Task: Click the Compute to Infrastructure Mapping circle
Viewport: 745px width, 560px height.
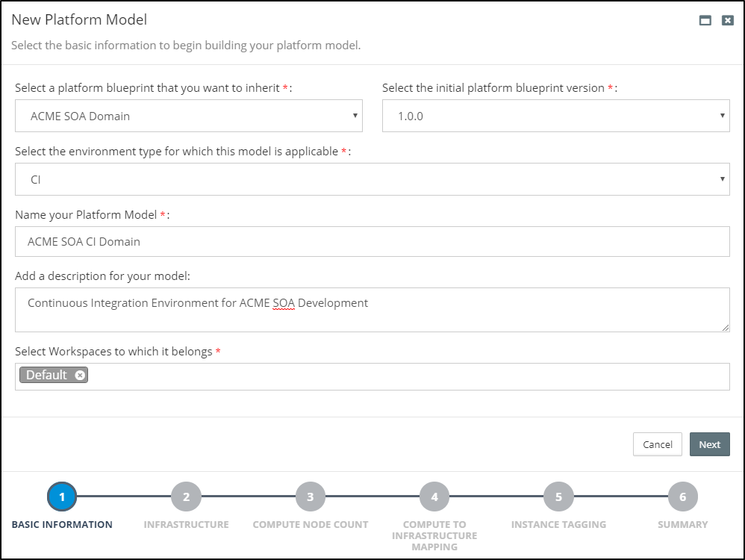Action: tap(434, 496)
